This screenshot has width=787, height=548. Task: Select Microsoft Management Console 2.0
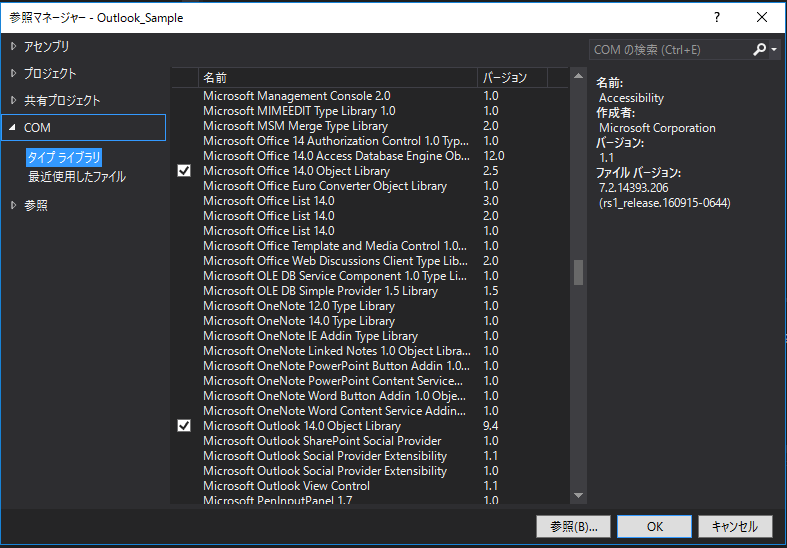click(x=370, y=95)
